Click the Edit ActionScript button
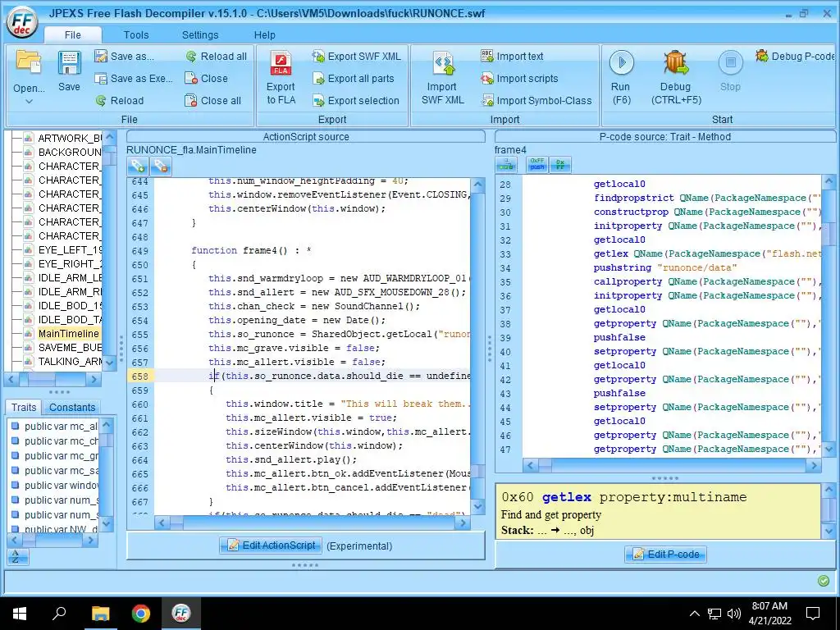The height and width of the screenshot is (630, 840). 271,546
